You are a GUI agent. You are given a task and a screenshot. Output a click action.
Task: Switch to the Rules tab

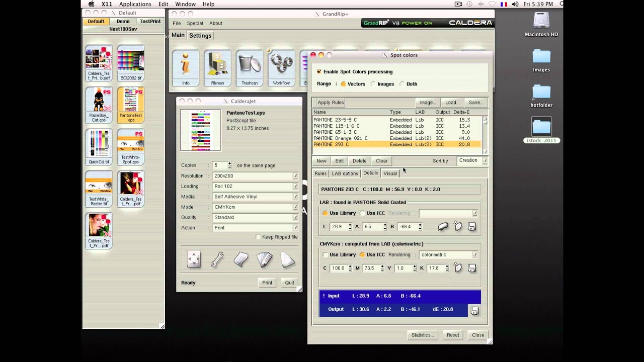(x=320, y=173)
